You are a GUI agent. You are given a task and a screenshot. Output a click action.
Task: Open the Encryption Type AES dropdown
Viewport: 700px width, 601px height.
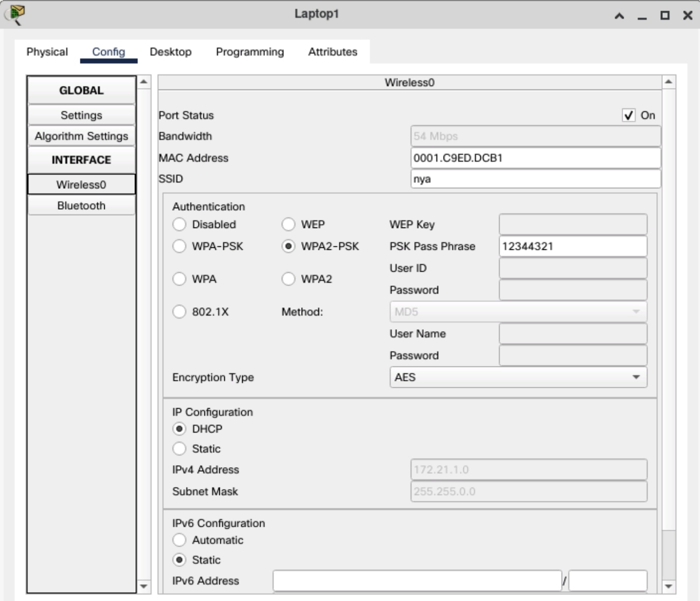pos(518,378)
